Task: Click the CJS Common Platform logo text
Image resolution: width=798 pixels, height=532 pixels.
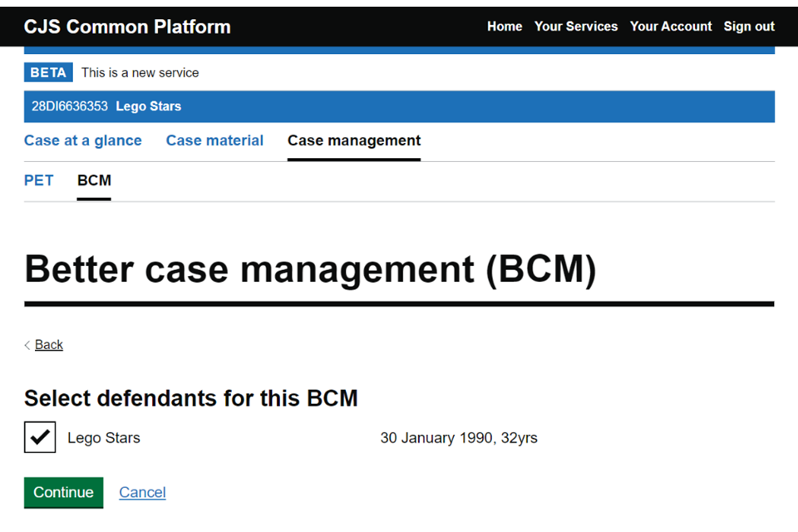Action: pyautogui.click(x=126, y=26)
